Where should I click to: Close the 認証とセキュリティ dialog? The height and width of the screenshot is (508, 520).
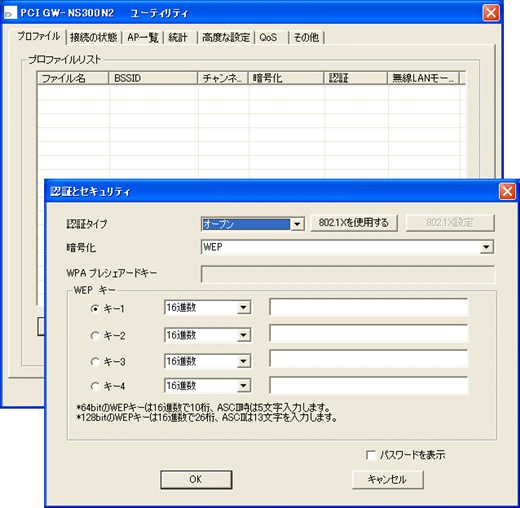(507, 191)
